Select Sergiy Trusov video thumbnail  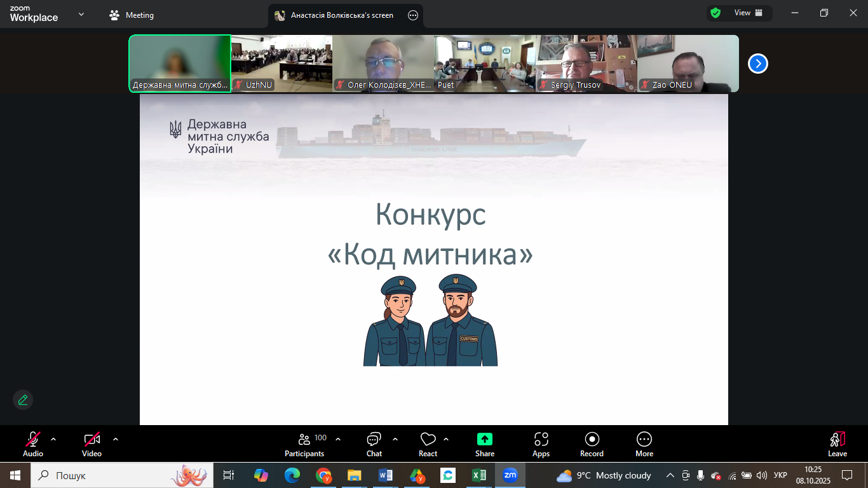[586, 63]
